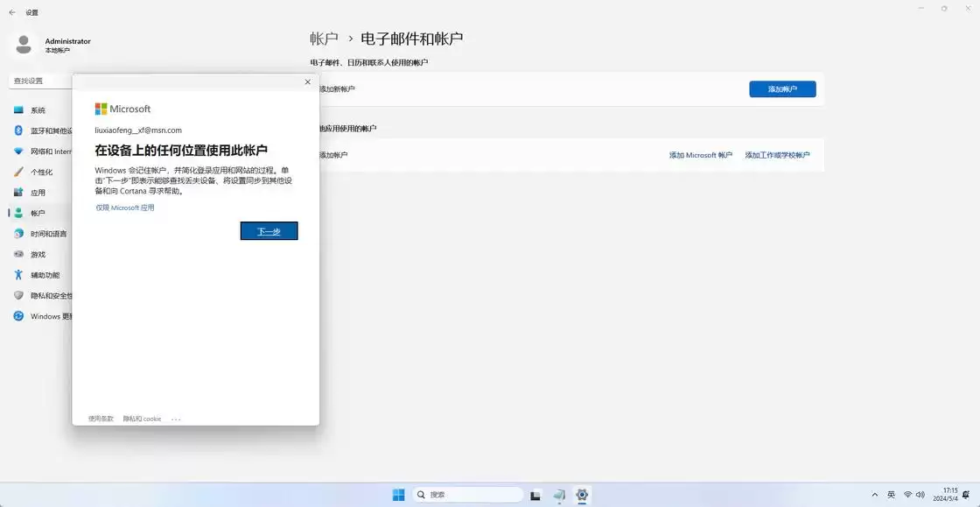Click 帐户 in the breadcrumb header
This screenshot has height=507, width=980.
point(325,38)
